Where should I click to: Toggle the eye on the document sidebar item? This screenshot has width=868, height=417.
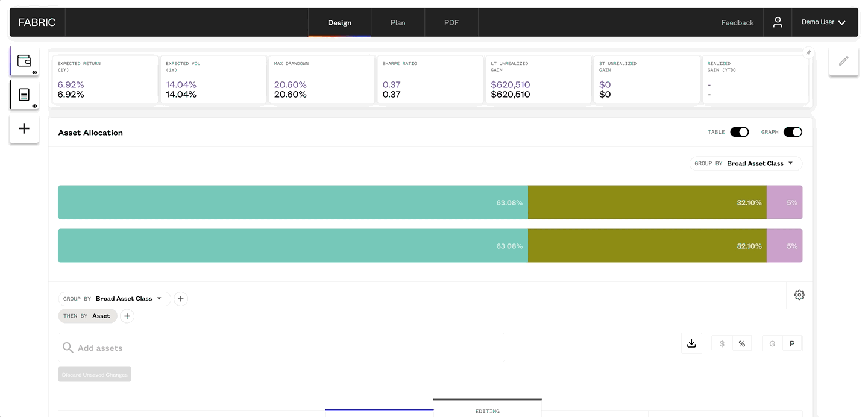34,106
